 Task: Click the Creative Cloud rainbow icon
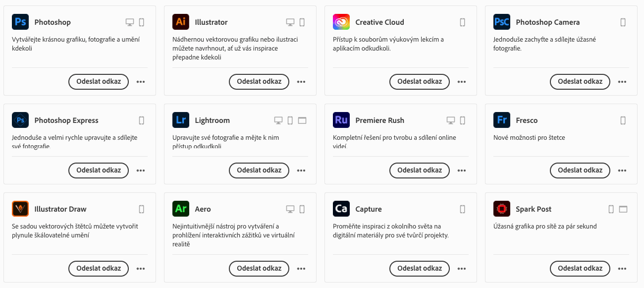tap(341, 22)
